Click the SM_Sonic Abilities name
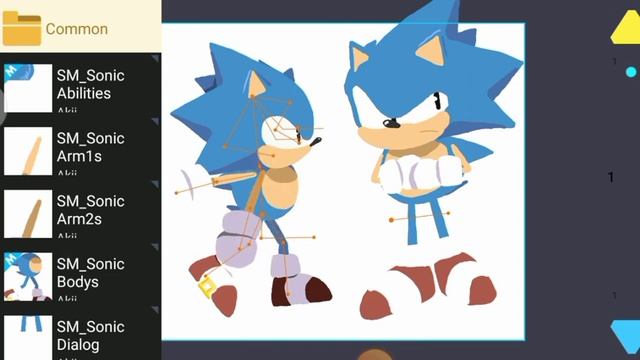 (91, 84)
